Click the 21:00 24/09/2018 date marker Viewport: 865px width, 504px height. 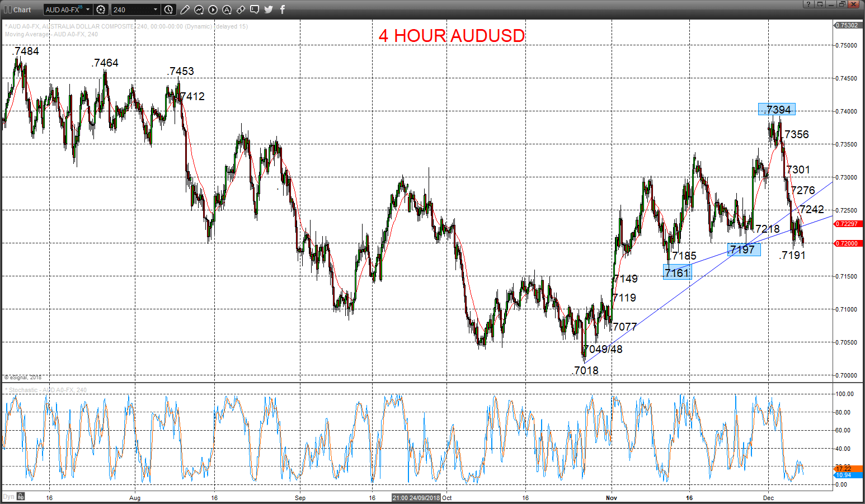coord(416,497)
